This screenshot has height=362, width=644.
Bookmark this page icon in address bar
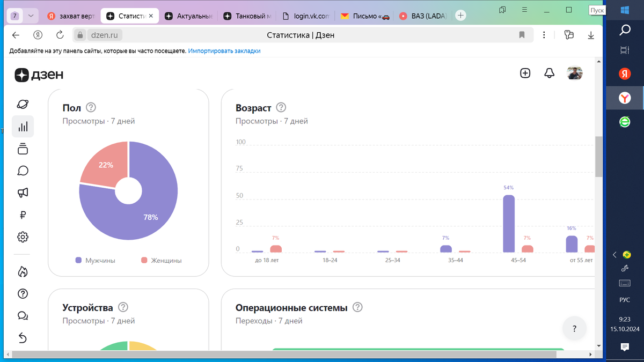522,35
